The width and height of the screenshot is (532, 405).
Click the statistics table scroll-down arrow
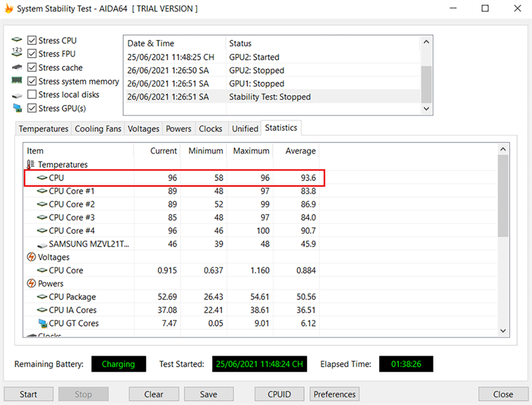coord(503,331)
